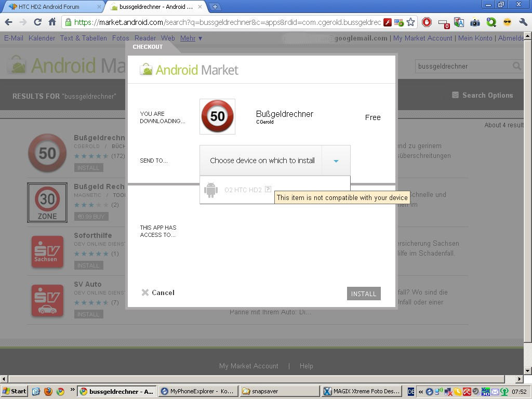The height and width of the screenshot is (399, 532).
Task: Go back with the browser back arrow
Action: (x=9, y=22)
